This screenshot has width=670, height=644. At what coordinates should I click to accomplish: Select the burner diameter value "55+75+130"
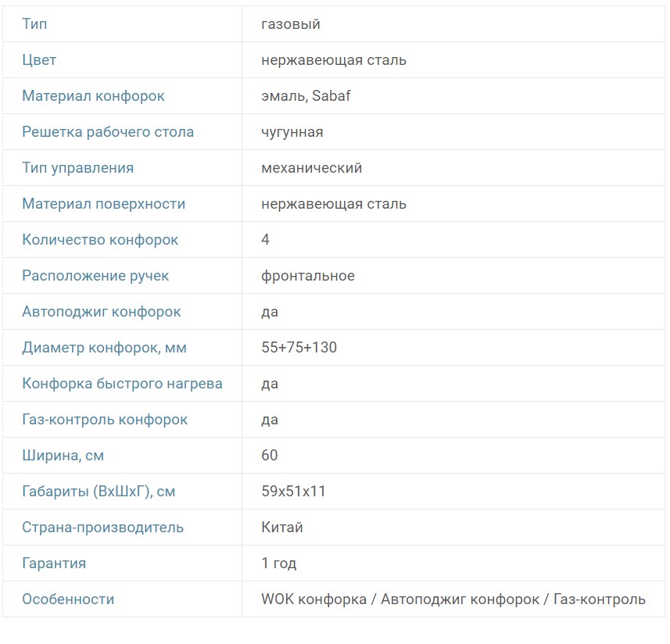click(299, 348)
